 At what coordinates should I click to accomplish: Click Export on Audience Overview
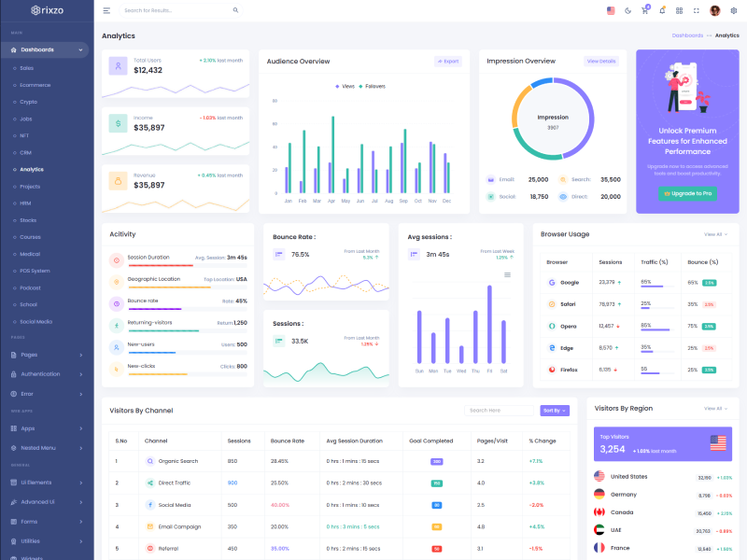coord(448,62)
